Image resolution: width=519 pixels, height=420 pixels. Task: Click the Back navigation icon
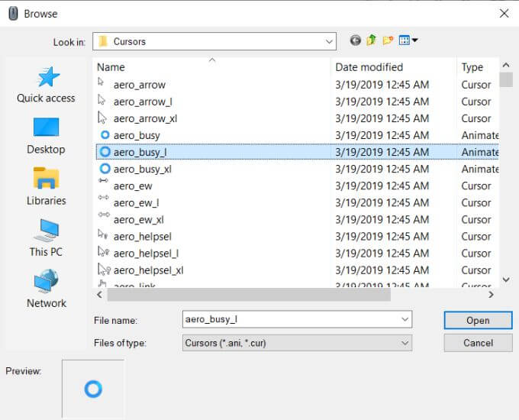[x=355, y=40]
